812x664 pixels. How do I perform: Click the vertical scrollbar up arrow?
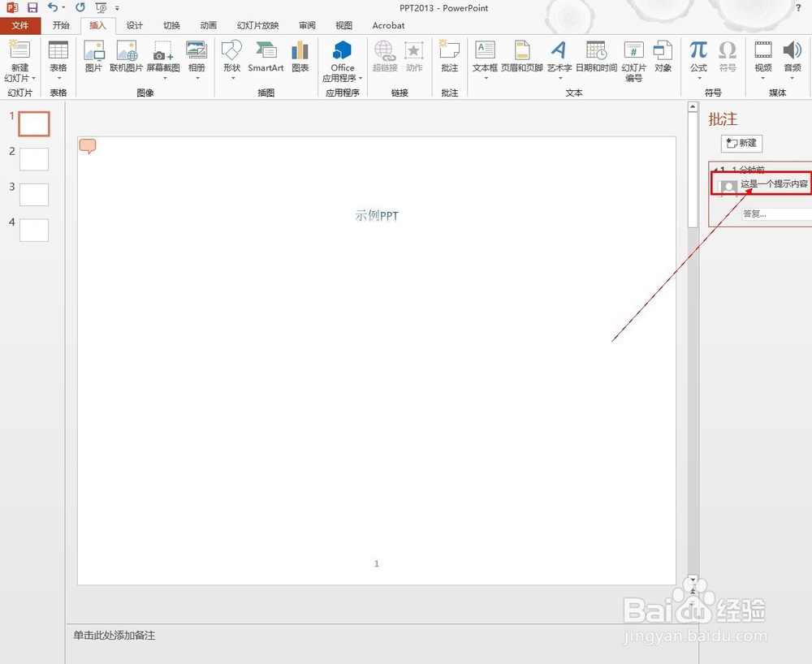[693, 106]
